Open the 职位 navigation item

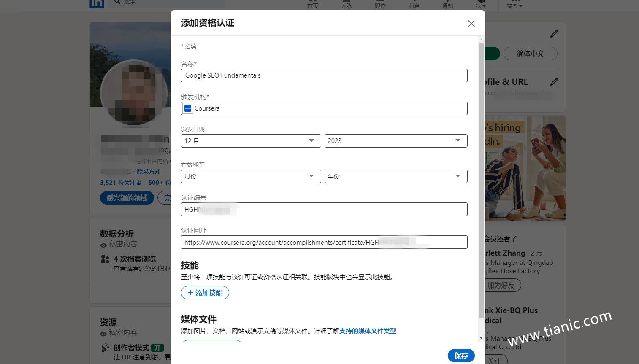tap(380, 4)
